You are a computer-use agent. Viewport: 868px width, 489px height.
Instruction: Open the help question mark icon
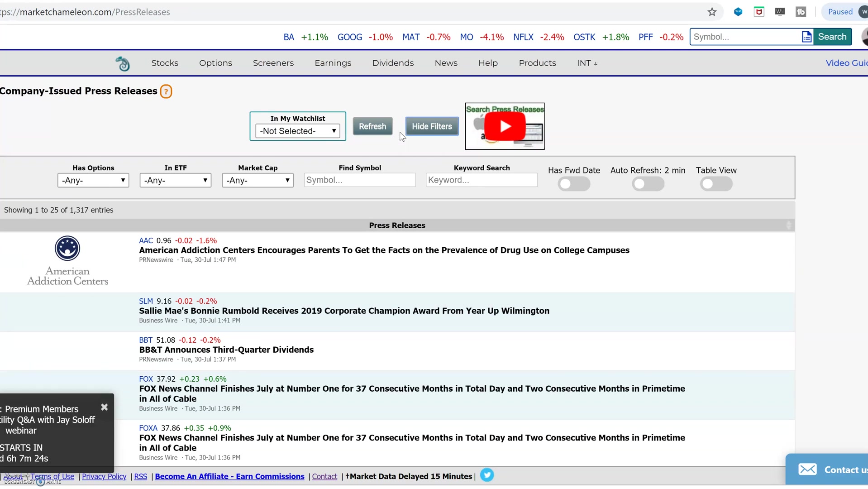[x=166, y=91]
